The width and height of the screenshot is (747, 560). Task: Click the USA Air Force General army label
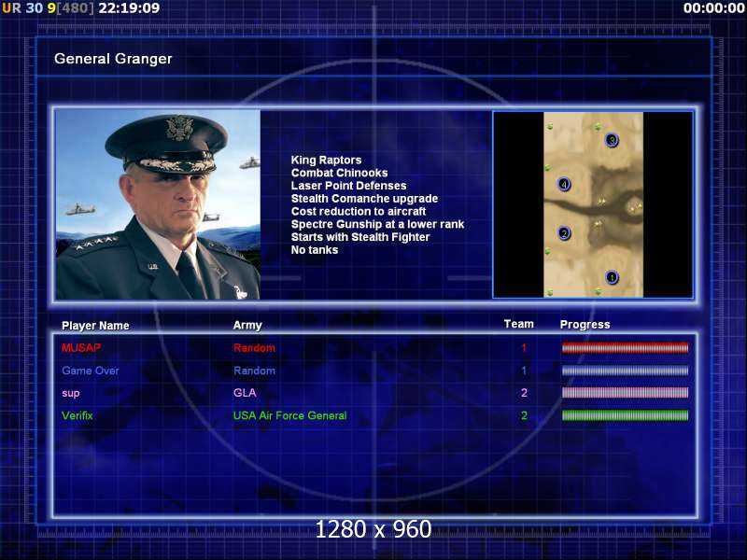pyautogui.click(x=289, y=415)
